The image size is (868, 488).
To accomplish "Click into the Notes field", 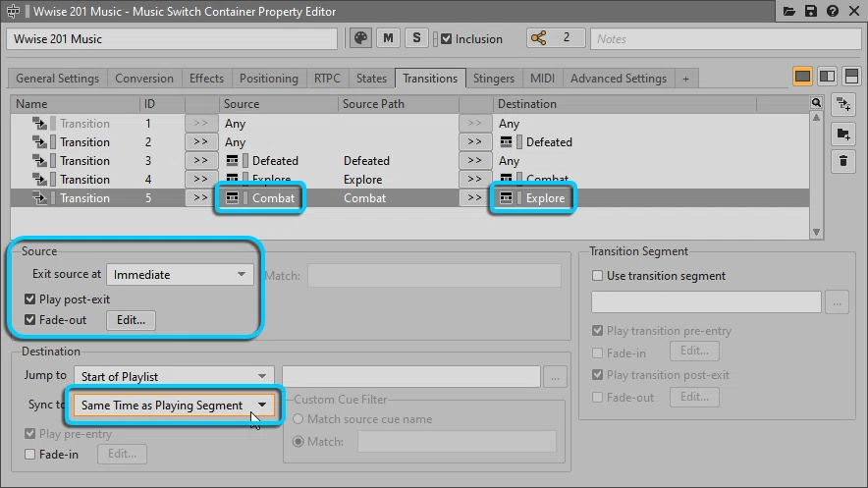I will click(x=726, y=38).
